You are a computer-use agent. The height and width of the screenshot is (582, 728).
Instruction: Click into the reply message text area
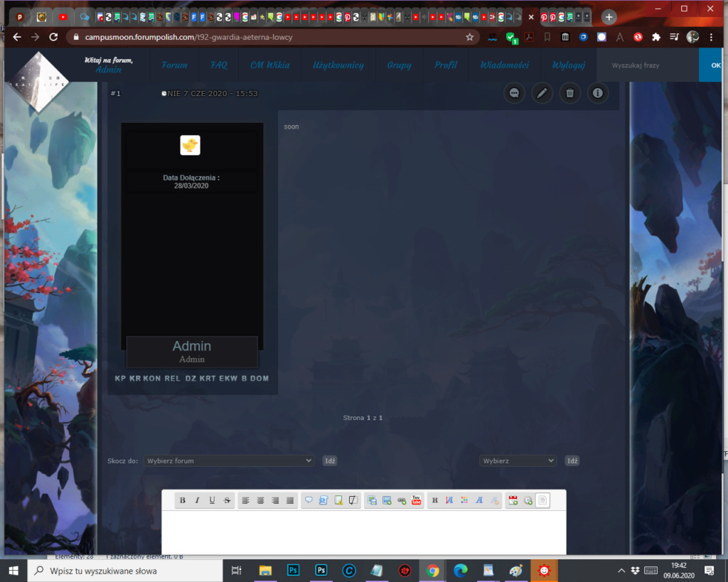click(x=364, y=532)
